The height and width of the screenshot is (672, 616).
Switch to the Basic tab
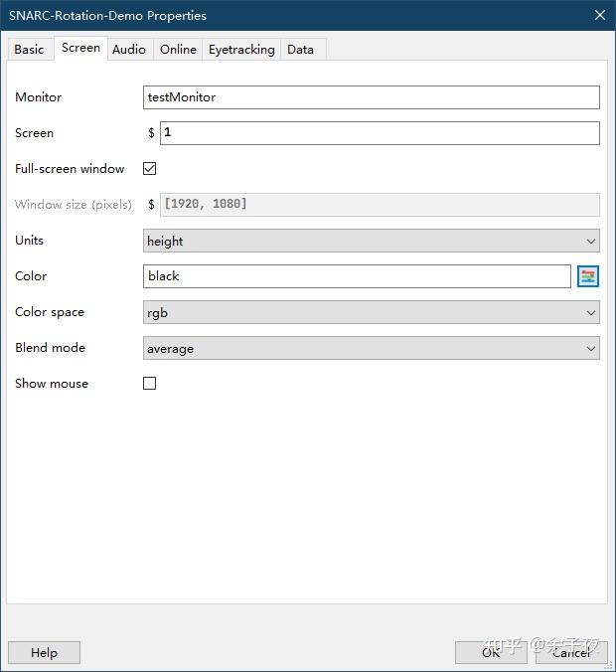coord(29,49)
